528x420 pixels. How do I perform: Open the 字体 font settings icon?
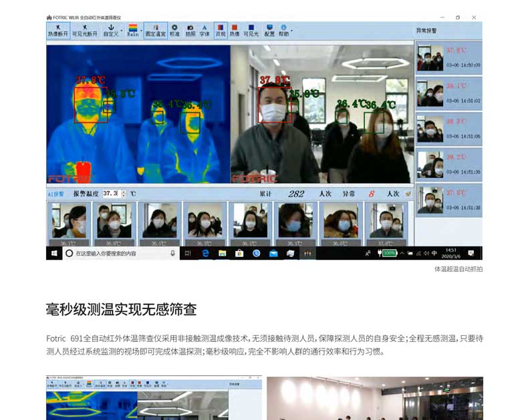pos(205,29)
